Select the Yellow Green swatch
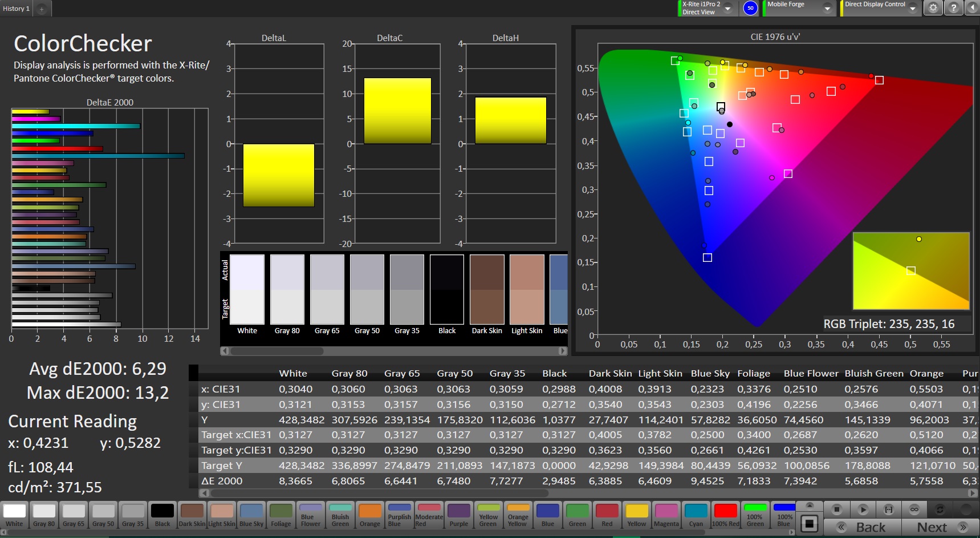The image size is (980, 538). tap(489, 515)
